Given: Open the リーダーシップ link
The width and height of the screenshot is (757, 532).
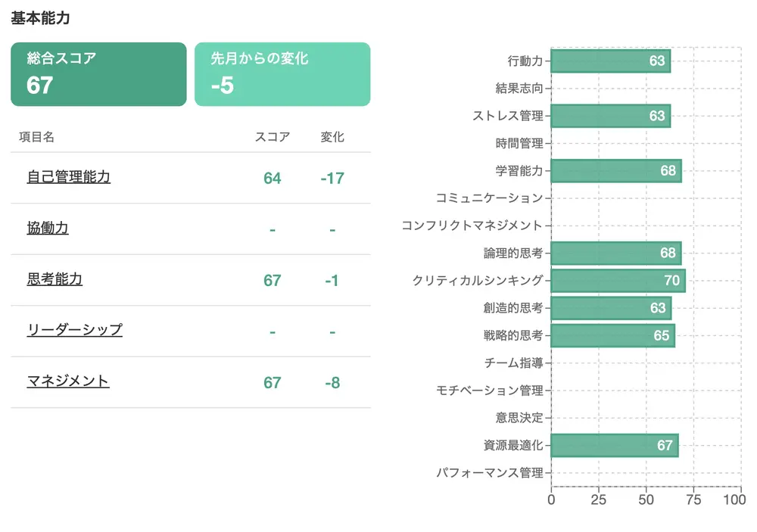Looking at the screenshot, I should pos(74,330).
